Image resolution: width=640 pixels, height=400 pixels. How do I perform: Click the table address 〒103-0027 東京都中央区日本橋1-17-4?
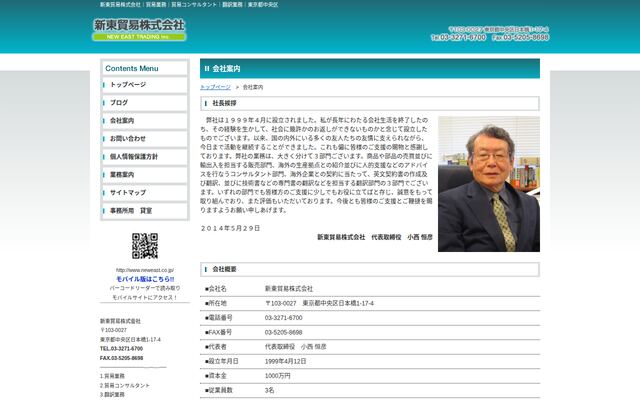[319, 303]
